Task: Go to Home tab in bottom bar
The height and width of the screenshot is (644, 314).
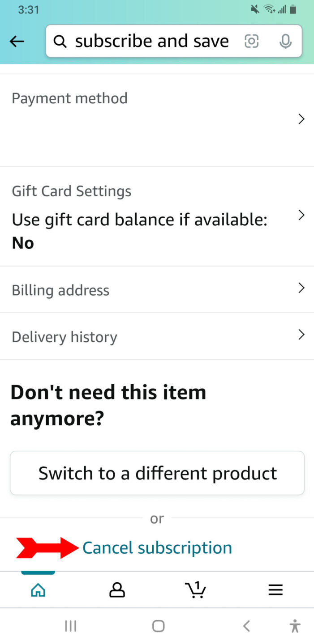Action: (38, 590)
